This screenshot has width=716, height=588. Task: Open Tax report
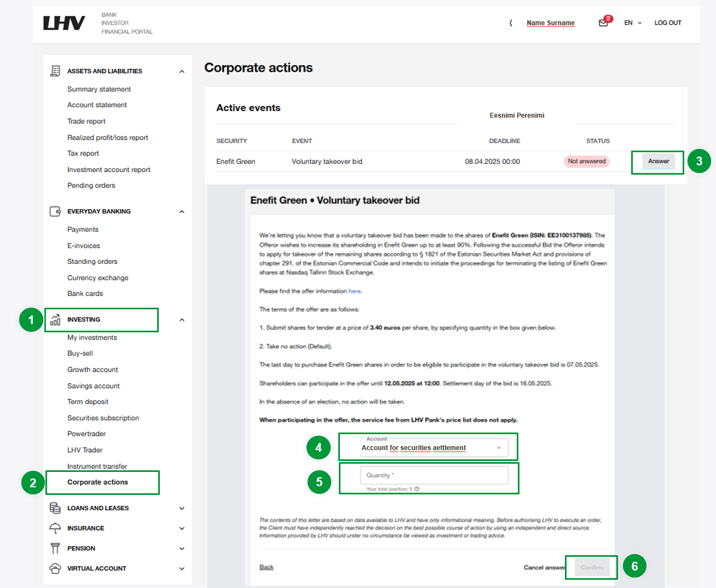(83, 153)
